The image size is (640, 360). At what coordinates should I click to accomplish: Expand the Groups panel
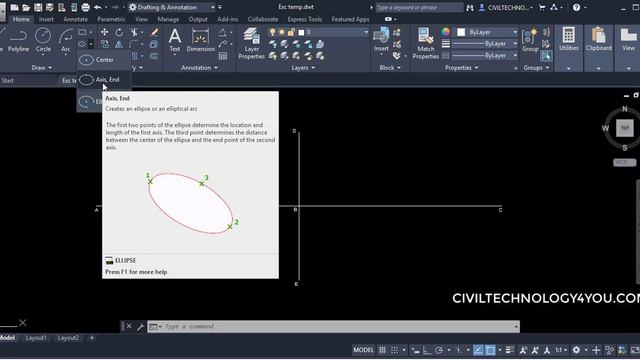pos(536,68)
